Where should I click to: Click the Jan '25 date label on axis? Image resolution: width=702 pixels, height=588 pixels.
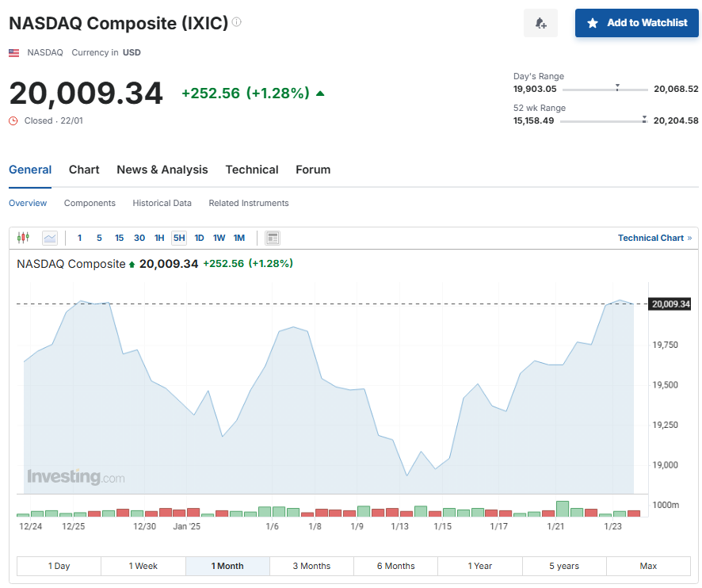[187, 526]
